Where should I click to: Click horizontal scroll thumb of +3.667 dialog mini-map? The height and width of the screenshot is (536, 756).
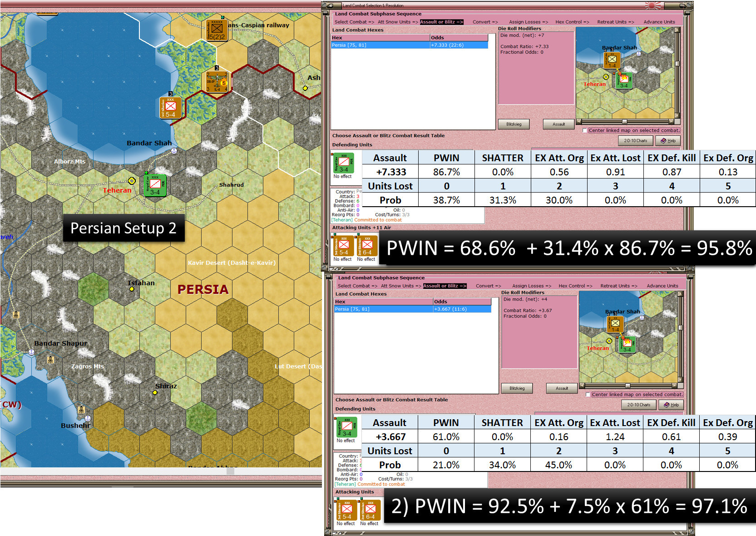628,386
